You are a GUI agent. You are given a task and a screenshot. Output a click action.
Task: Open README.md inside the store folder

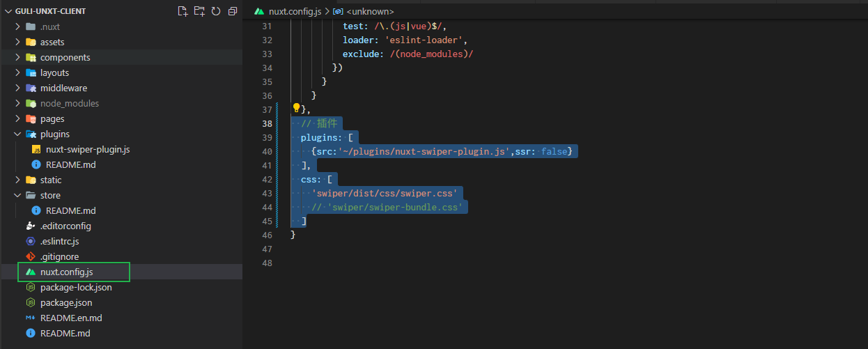coord(71,210)
